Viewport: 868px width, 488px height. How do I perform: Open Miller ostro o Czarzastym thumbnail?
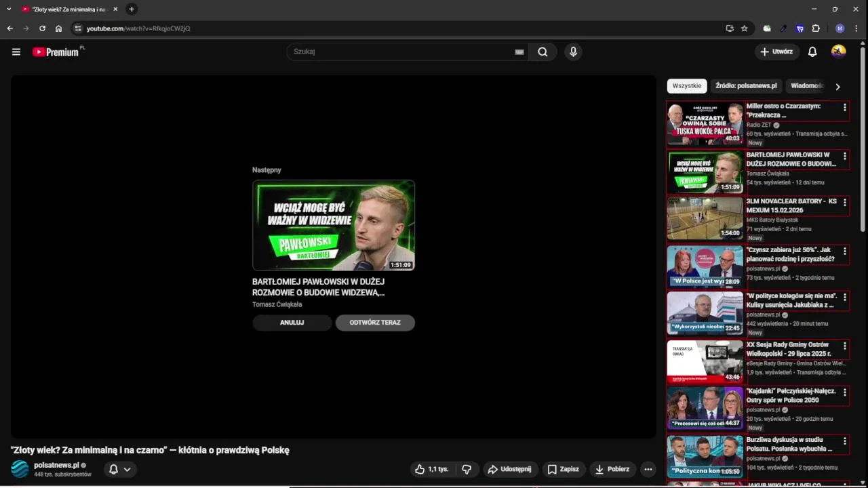(705, 123)
